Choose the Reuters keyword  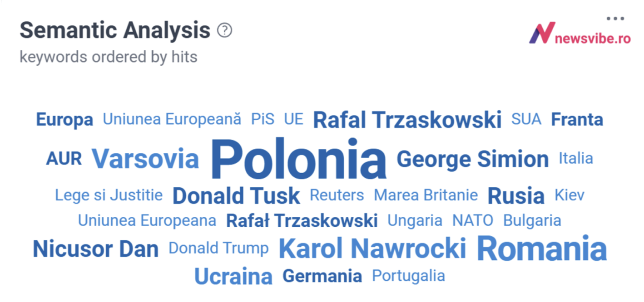click(337, 195)
